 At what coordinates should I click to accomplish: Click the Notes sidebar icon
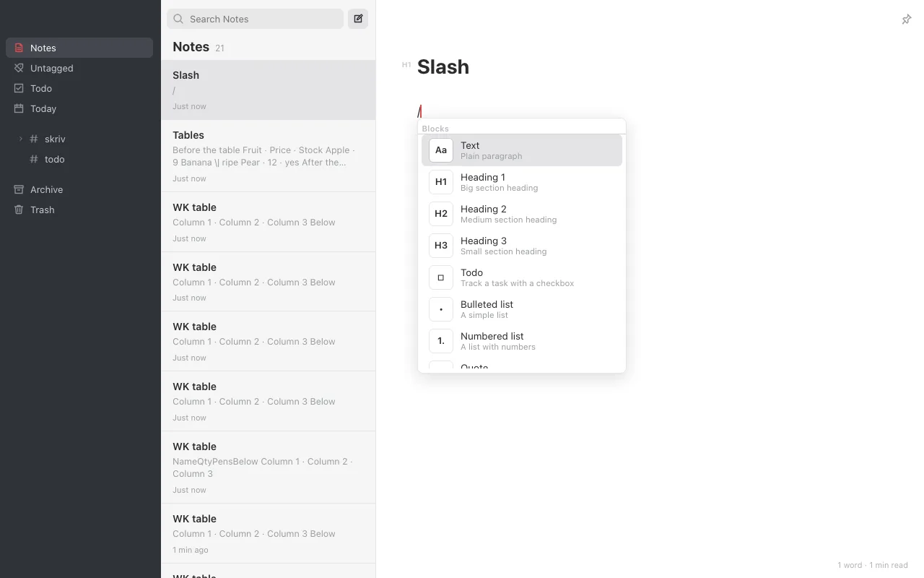click(19, 48)
